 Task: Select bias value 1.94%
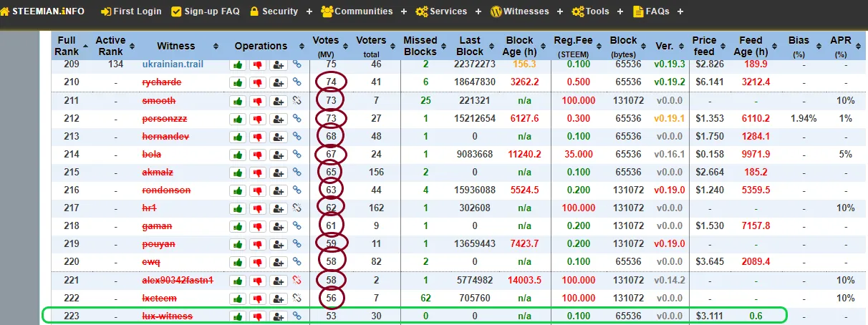(x=804, y=118)
